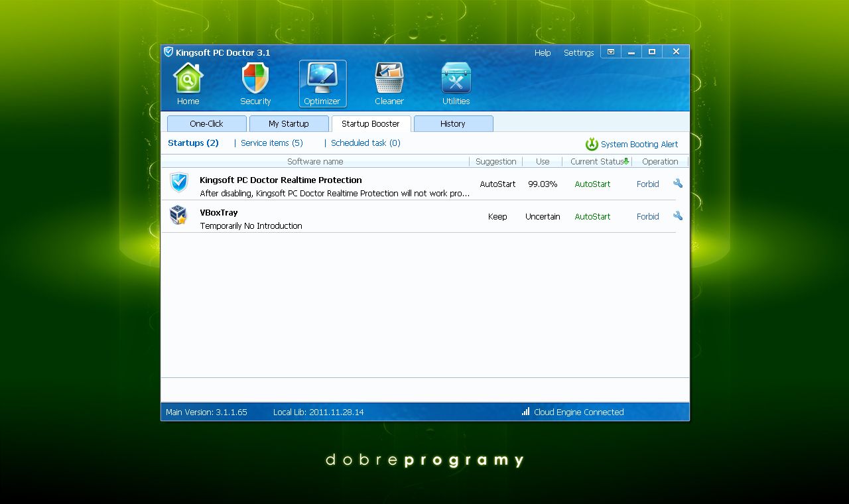Image resolution: width=849 pixels, height=504 pixels.
Task: Switch to the My Startup tab
Action: coord(289,123)
